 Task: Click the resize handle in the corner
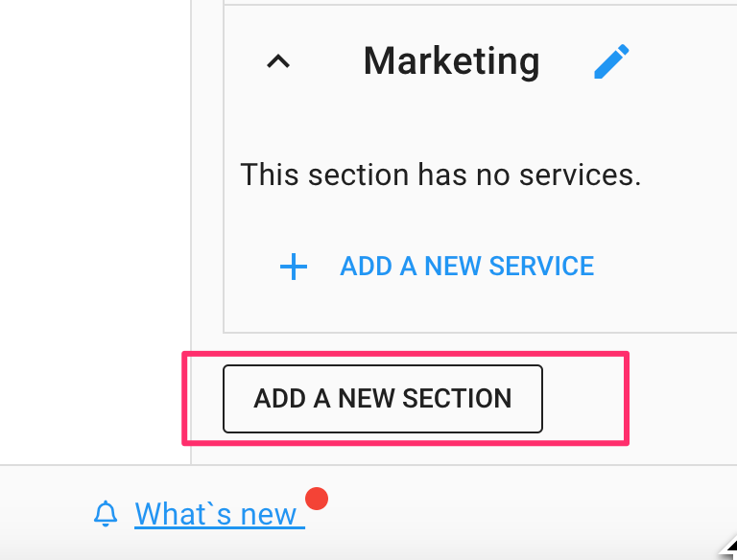point(726,549)
